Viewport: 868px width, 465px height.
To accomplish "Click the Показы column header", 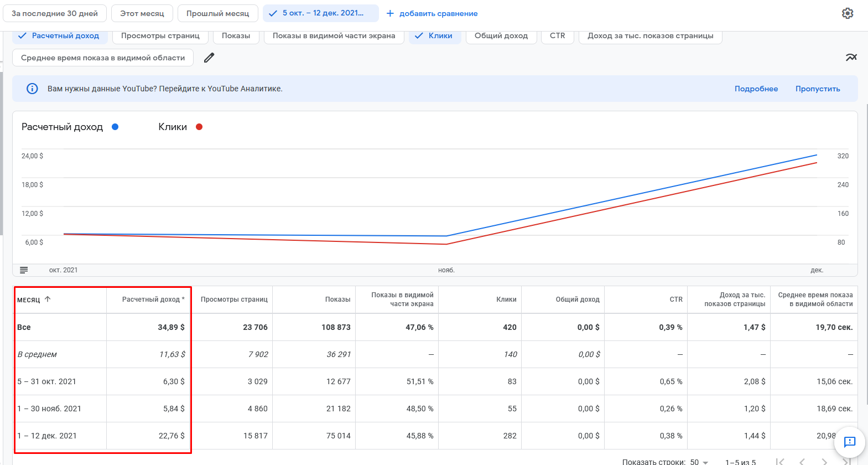I will click(x=337, y=299).
